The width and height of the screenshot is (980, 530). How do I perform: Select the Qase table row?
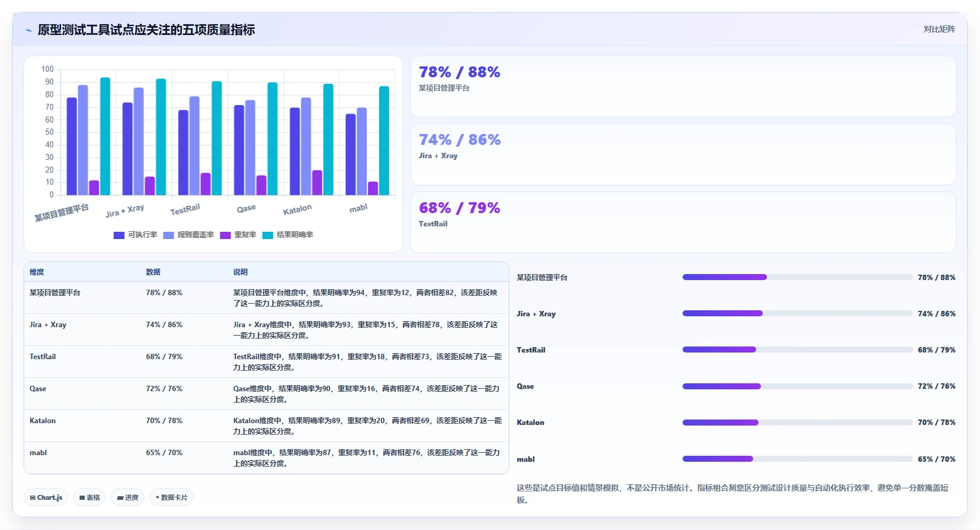coord(266,394)
